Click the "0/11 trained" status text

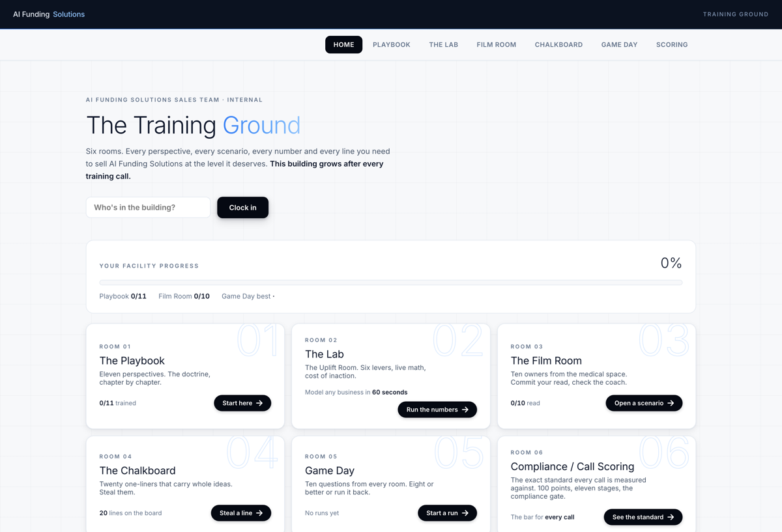(x=117, y=403)
